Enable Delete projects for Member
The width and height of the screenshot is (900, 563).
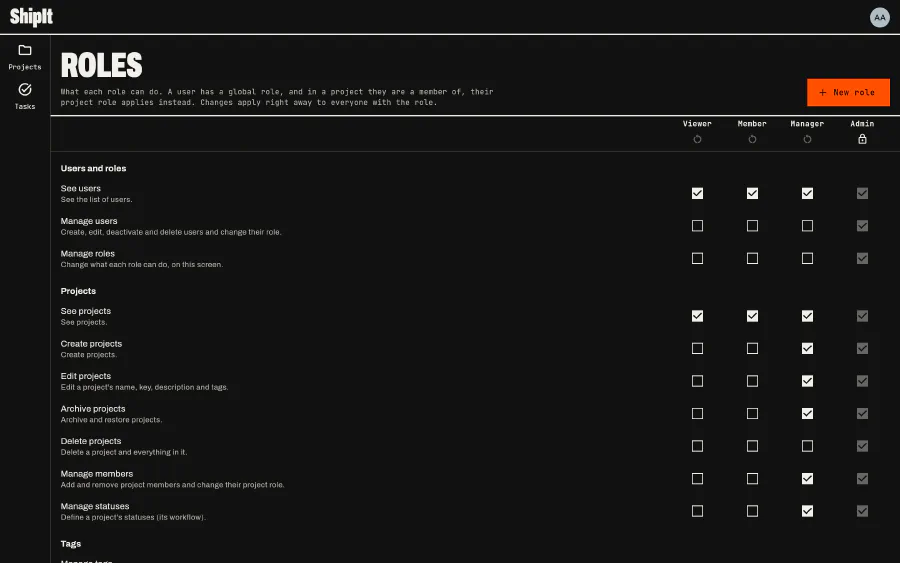click(752, 446)
